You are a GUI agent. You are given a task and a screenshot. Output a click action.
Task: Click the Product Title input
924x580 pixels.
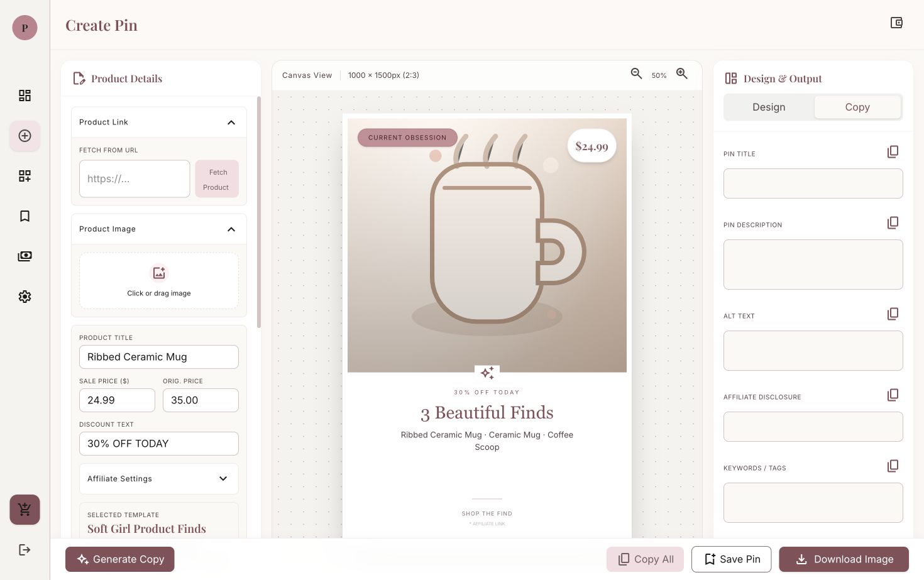click(x=159, y=357)
